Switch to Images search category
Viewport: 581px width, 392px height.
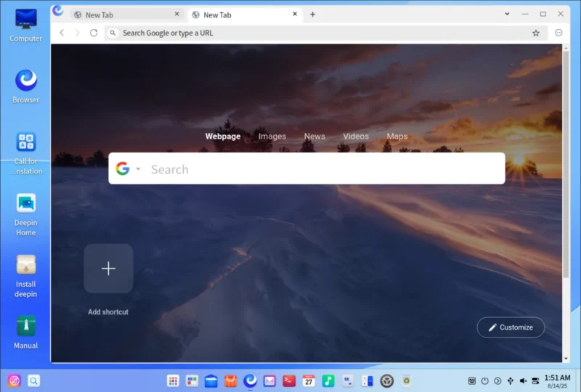click(272, 136)
